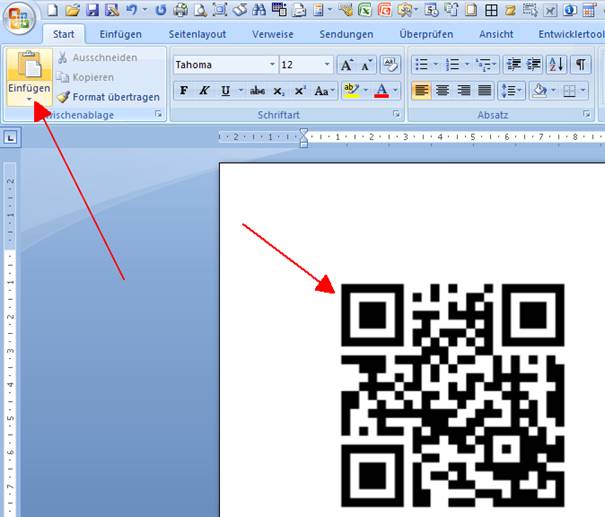Click the binoculars find icon

pyautogui.click(x=259, y=10)
